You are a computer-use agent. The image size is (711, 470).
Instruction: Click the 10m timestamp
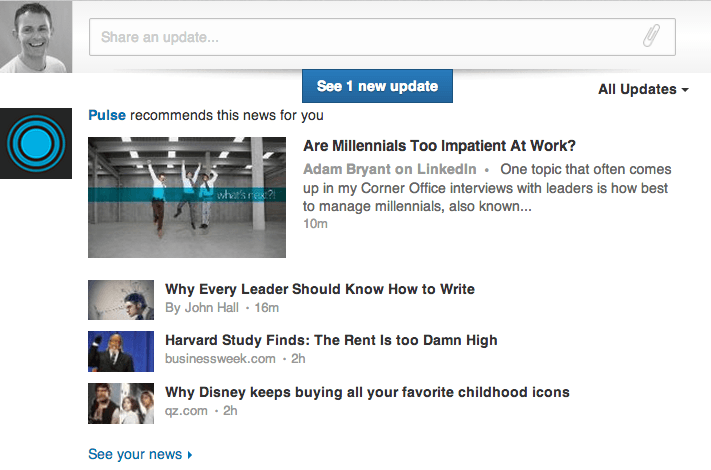(316, 224)
